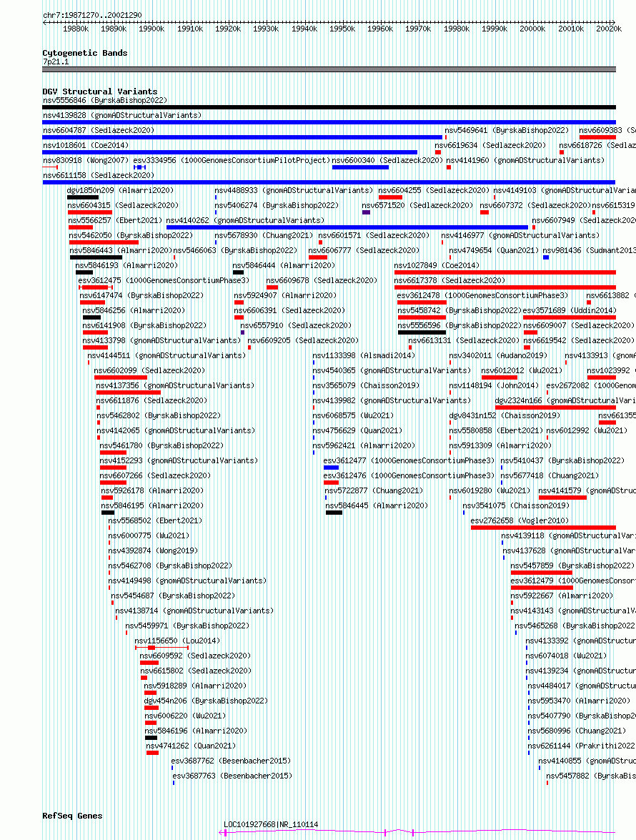636x840 pixels.
Task: Select coordinate label chr7:19871270..20021290
Action: click(x=93, y=15)
